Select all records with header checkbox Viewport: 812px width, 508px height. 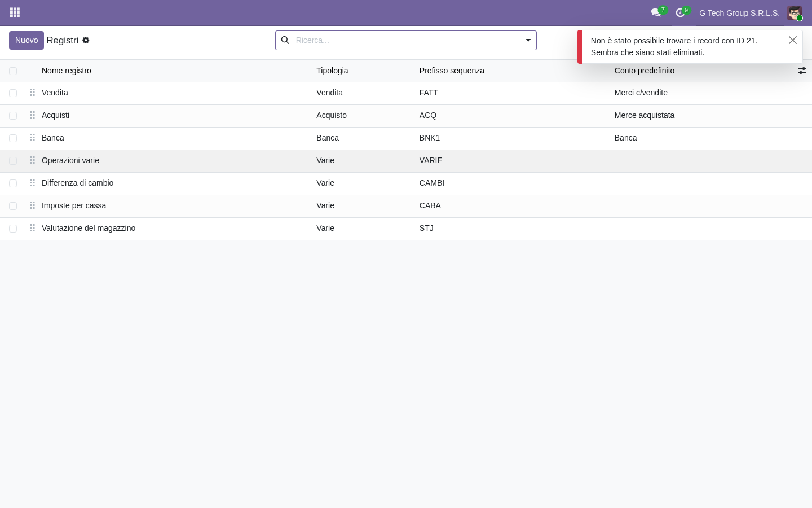click(x=13, y=71)
